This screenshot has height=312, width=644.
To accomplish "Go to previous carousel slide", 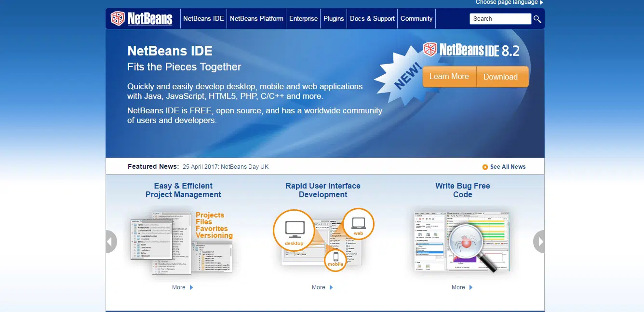I will (x=112, y=242).
